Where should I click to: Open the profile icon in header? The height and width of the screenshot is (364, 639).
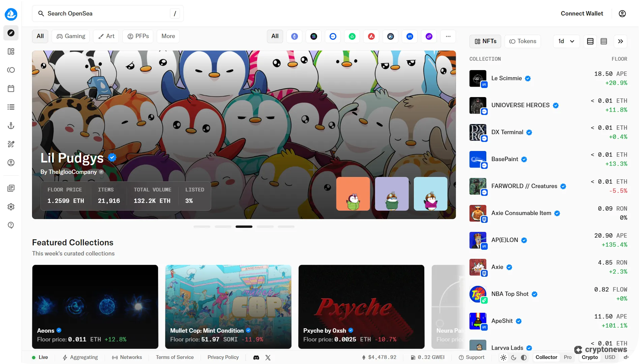point(622,13)
